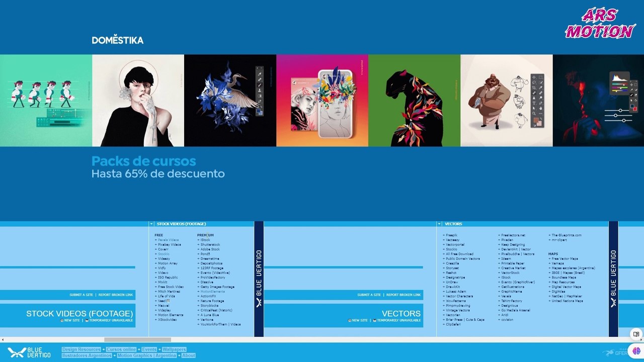
Task: Open the Vecteezy link
Action: tap(452, 240)
